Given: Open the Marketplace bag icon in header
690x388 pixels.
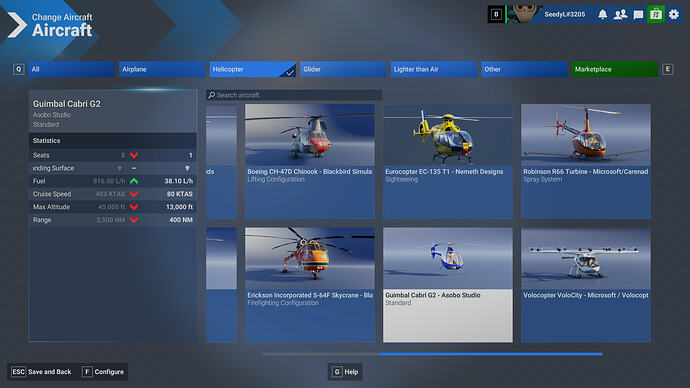Looking at the screenshot, I should [x=656, y=15].
